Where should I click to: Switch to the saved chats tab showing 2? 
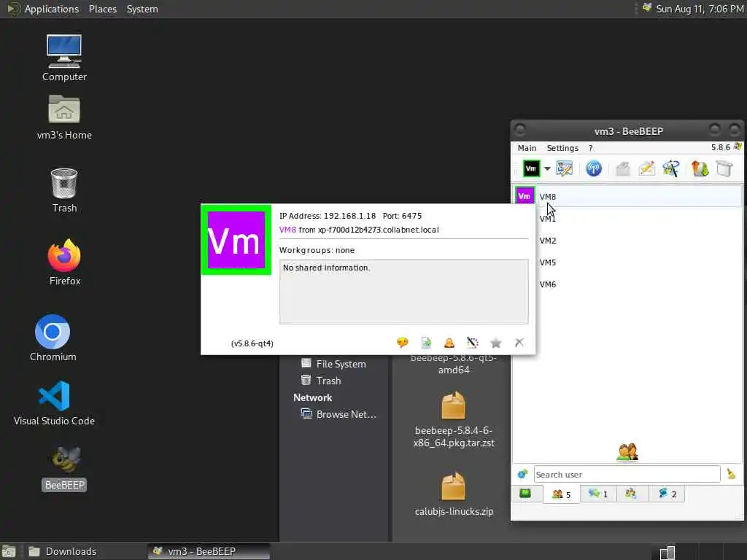pos(667,494)
